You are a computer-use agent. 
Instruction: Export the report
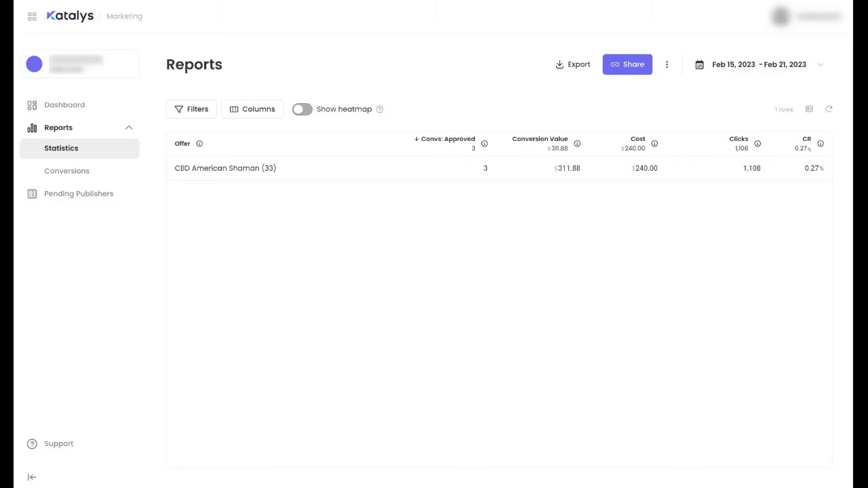click(572, 64)
